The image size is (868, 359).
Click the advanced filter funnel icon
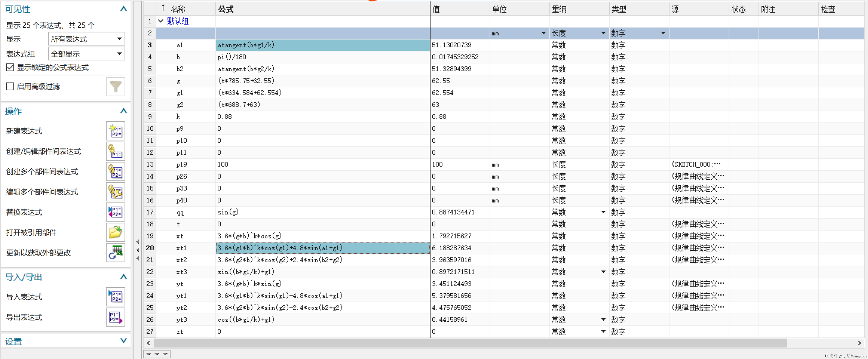pos(116,87)
